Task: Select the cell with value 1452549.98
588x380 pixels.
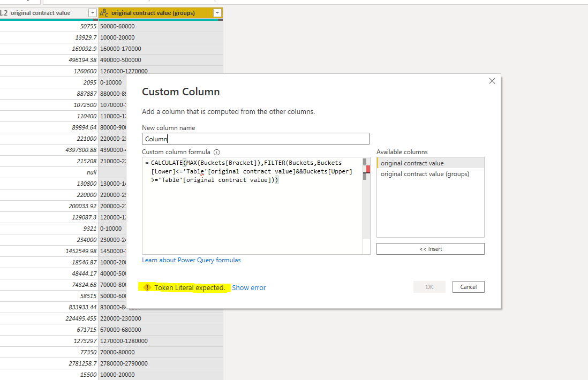Action: tap(49, 251)
